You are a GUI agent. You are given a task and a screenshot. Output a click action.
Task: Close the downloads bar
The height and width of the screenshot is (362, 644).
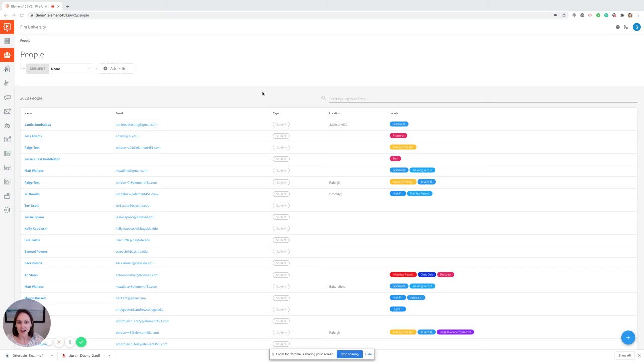639,356
